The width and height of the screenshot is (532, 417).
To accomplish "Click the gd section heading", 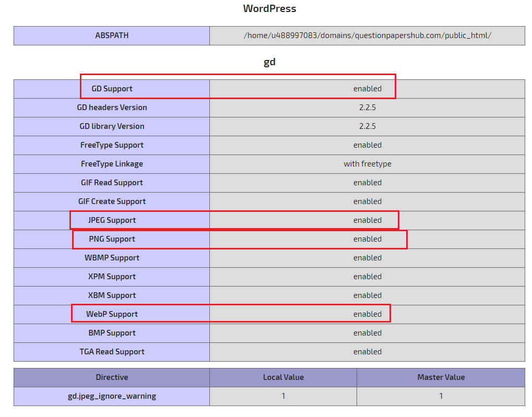I will click(269, 62).
